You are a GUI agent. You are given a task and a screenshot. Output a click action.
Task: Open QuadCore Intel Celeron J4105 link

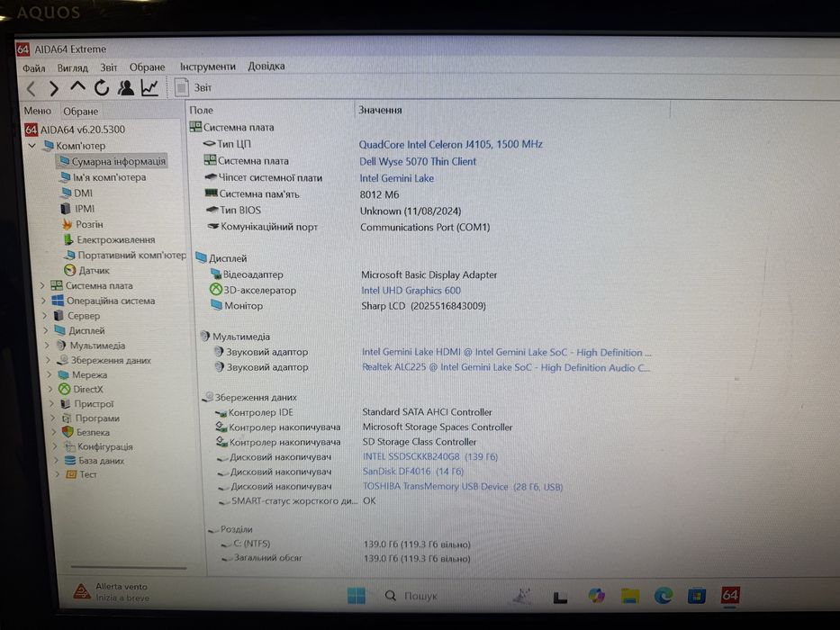click(450, 144)
